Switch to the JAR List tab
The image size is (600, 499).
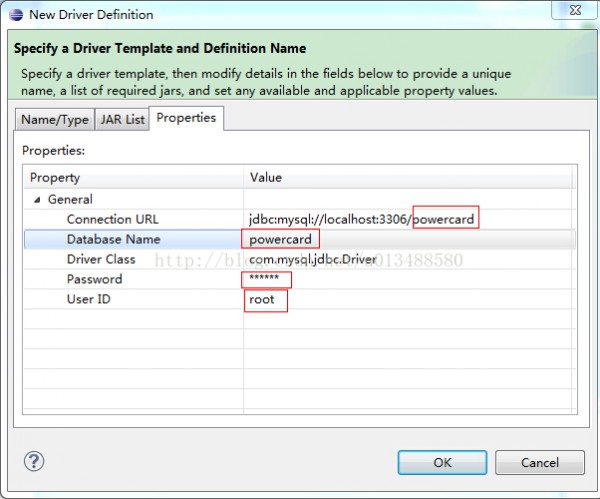(x=122, y=119)
